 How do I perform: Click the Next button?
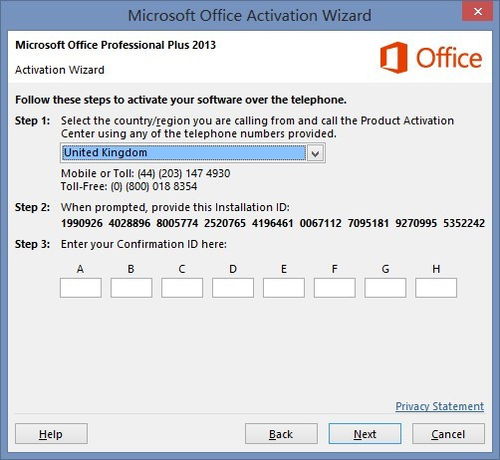pyautogui.click(x=365, y=434)
